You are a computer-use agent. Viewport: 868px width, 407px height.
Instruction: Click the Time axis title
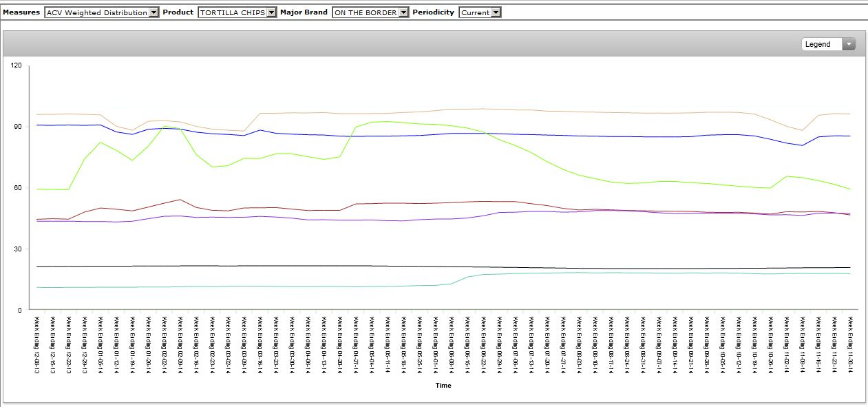click(x=443, y=386)
